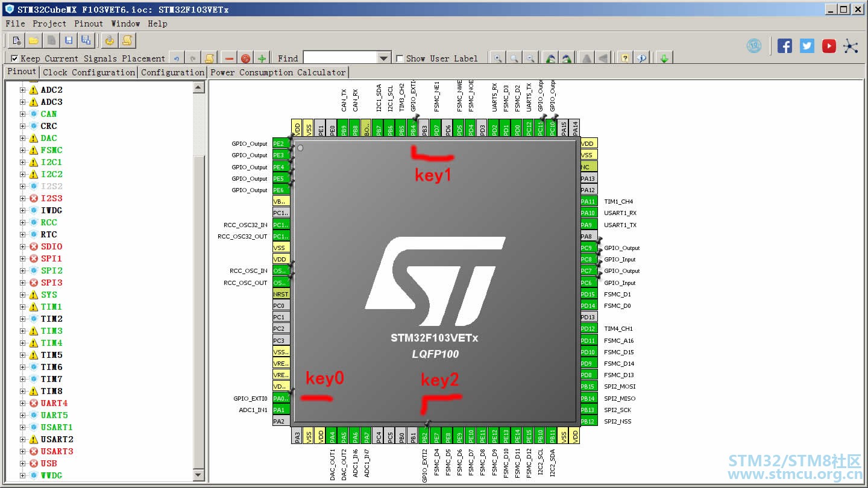
Task: Expand the TIM1 tree node
Action: (x=23, y=307)
